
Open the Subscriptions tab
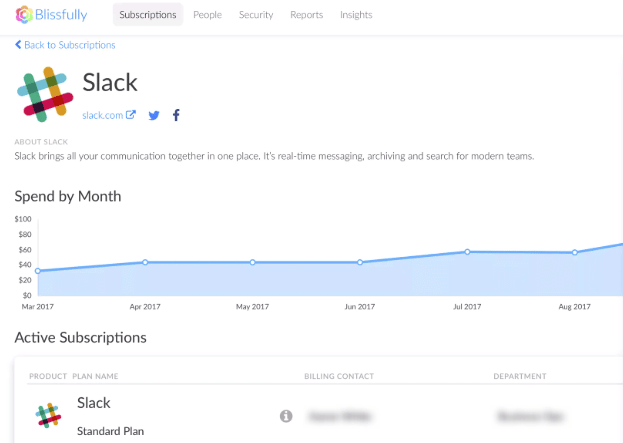click(x=147, y=15)
